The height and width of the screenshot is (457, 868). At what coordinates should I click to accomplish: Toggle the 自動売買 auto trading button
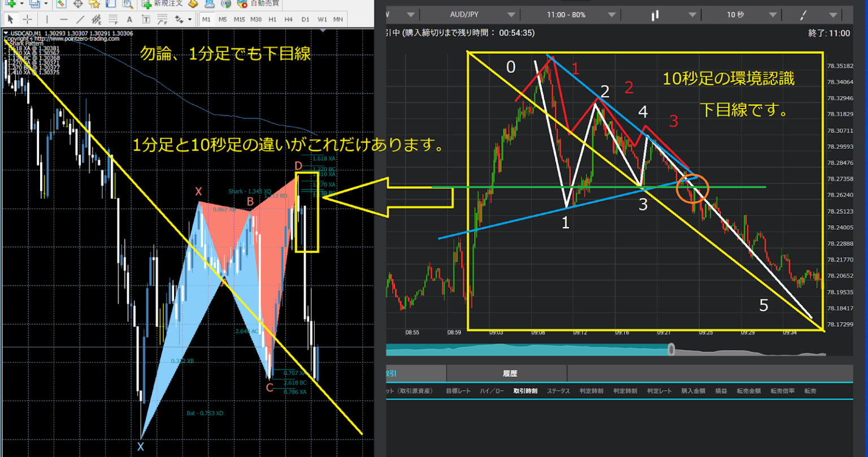click(259, 4)
